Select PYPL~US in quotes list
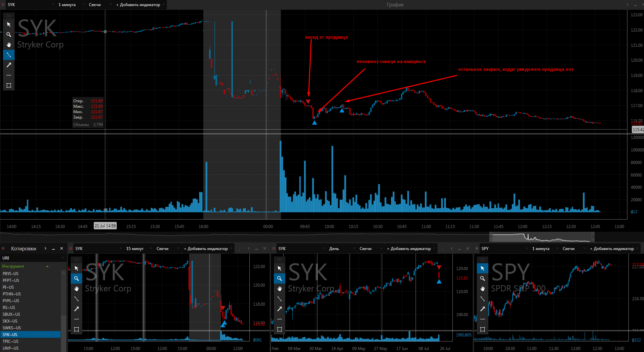Viewport: 644px width, 352px height. (x=30, y=301)
